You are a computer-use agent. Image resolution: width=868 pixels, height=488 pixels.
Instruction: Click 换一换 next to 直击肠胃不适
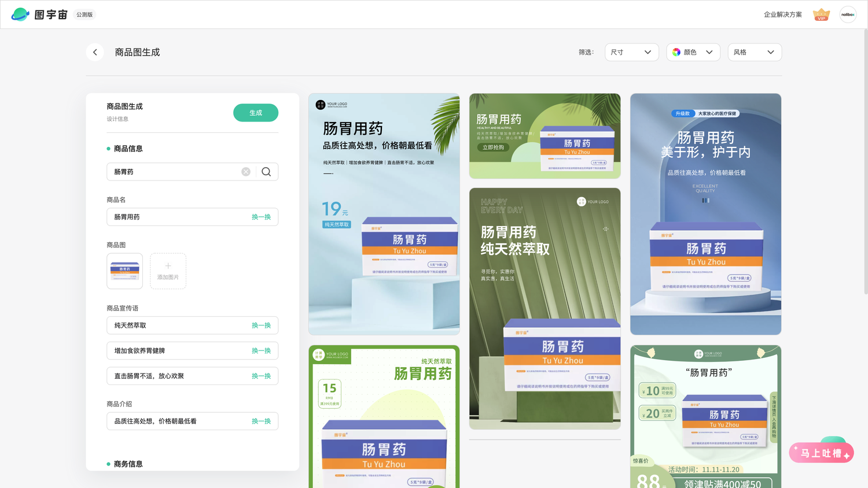(261, 376)
